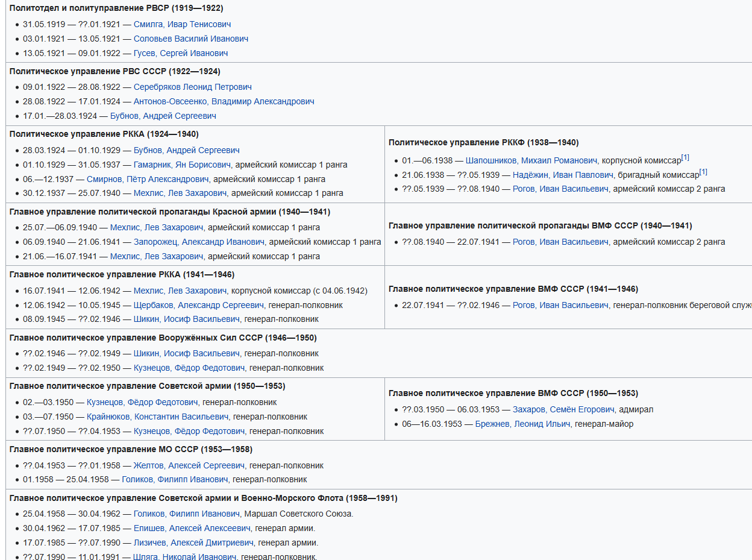The image size is (752, 560).
Task: Follow the Желтов, Алексей Сергеевич link
Action: pyautogui.click(x=189, y=465)
